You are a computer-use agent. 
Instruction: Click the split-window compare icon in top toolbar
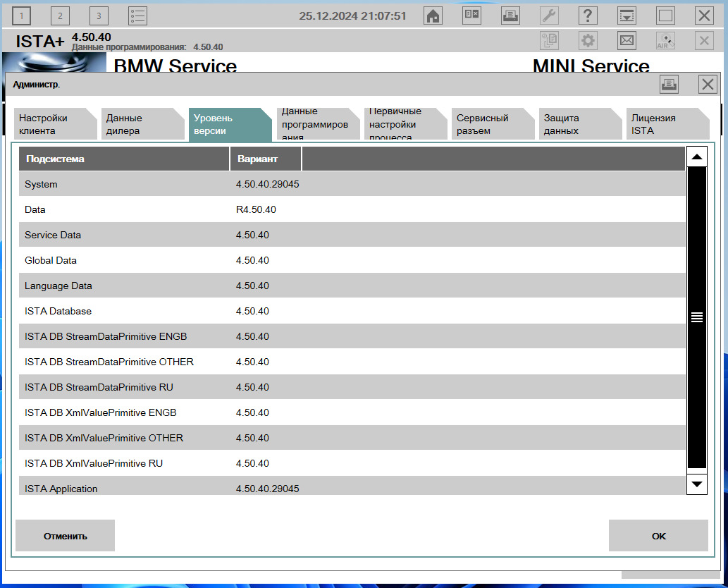(472, 16)
